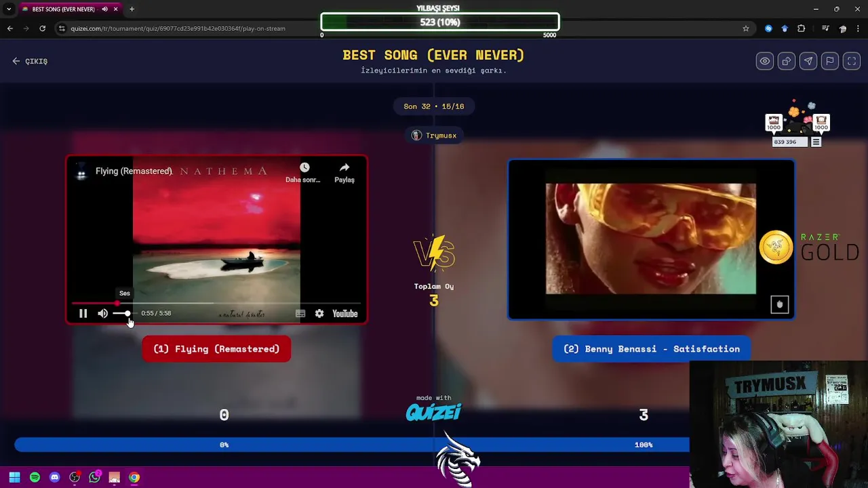The width and height of the screenshot is (868, 488).
Task: Open the Chrome three-dot menu
Action: 859,28
